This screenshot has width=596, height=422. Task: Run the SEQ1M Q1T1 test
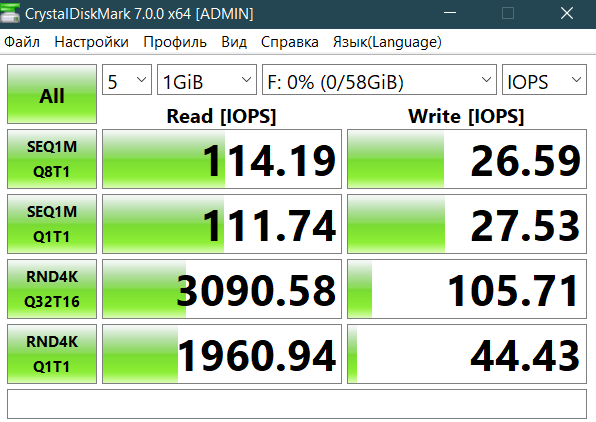(52, 224)
